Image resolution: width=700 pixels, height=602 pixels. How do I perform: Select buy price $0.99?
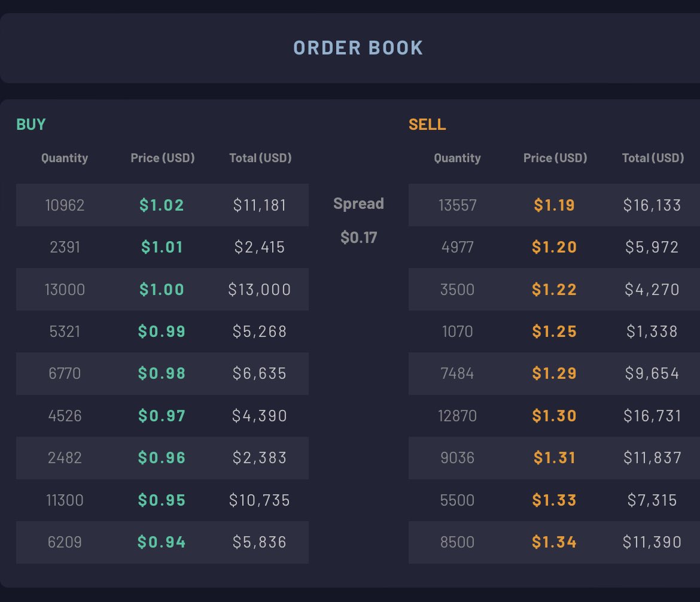(x=162, y=332)
